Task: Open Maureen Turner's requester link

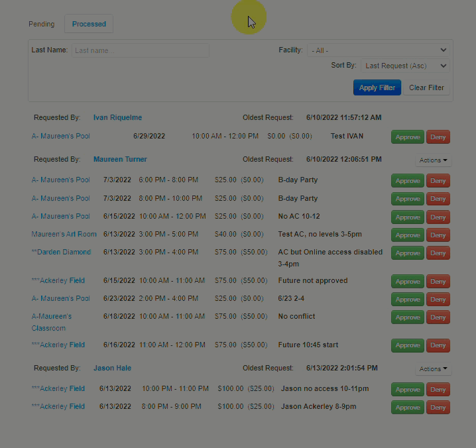Action: [120, 159]
